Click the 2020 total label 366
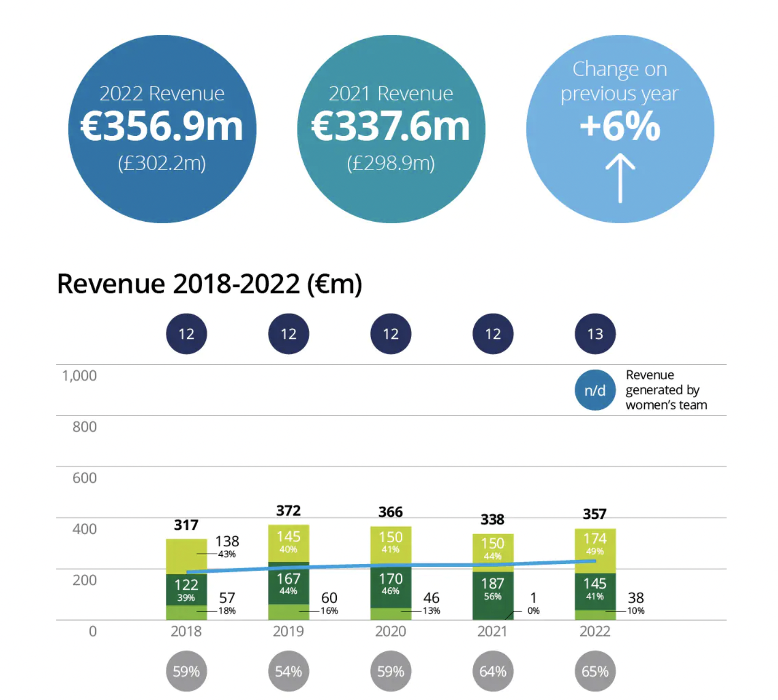 pos(391,512)
